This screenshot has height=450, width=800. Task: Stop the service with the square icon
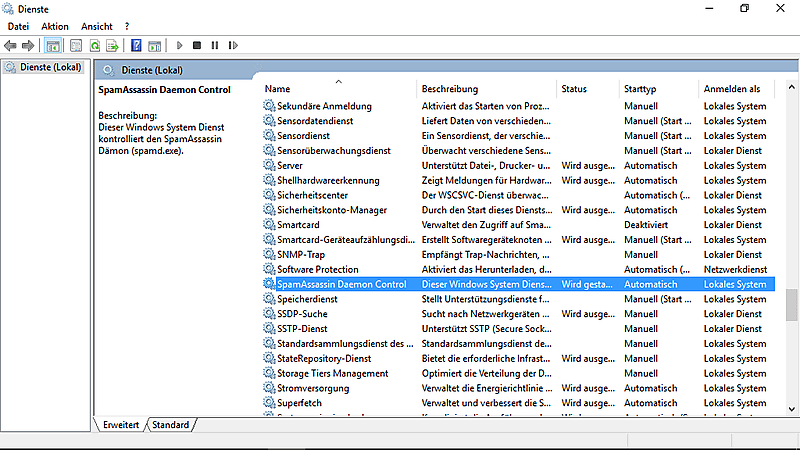[x=197, y=45]
